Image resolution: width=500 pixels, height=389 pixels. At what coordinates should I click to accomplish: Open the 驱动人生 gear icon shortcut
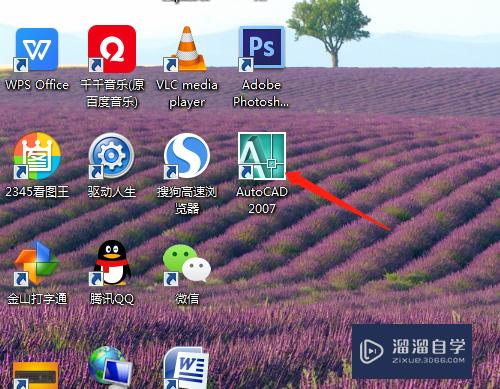click(111, 156)
